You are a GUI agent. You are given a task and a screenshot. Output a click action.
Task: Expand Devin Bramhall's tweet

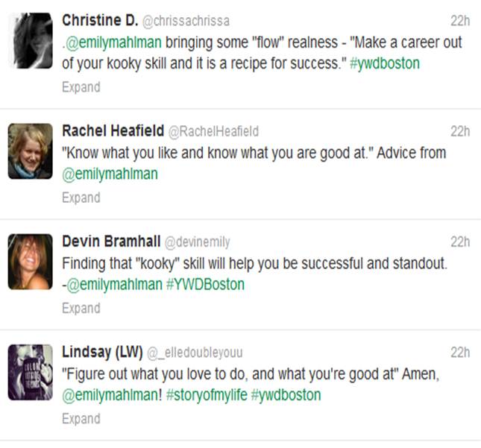coord(81,309)
